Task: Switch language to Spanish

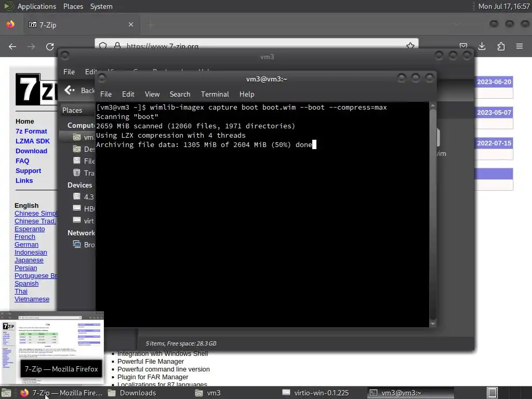Action: [26, 284]
